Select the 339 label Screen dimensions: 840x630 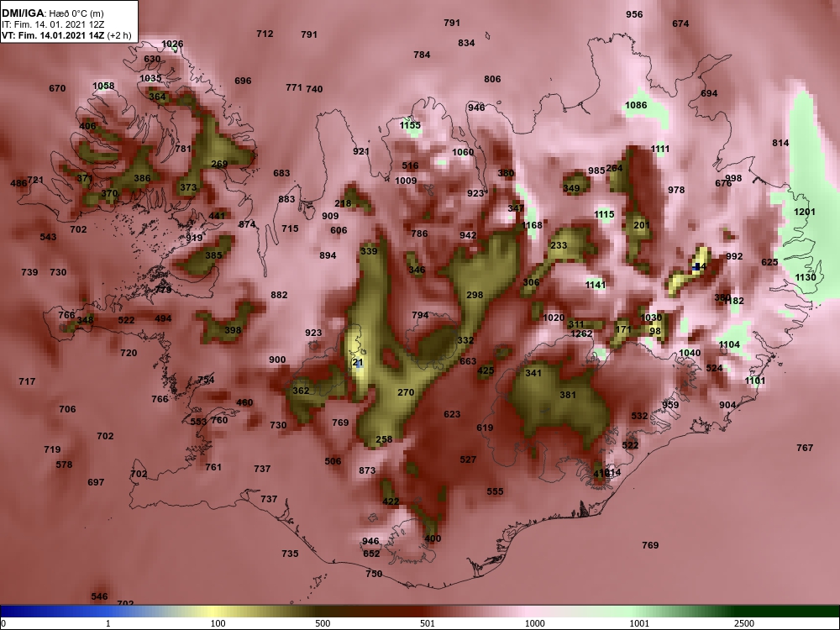369,251
